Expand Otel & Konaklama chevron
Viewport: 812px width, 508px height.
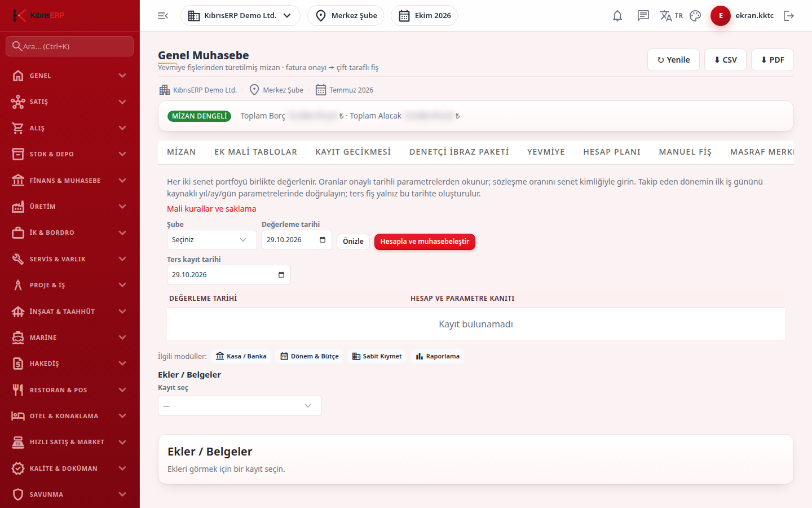[x=122, y=416]
